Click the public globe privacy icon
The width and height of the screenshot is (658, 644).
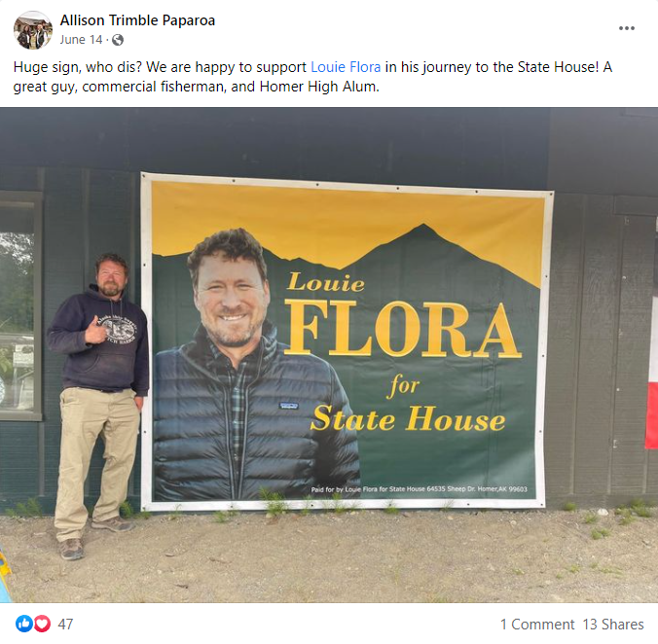point(118,40)
